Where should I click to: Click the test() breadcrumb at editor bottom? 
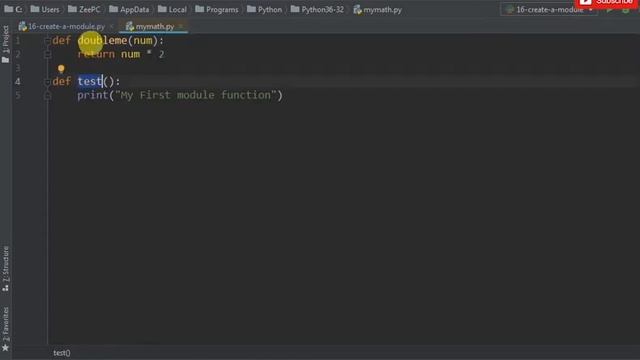pos(62,353)
